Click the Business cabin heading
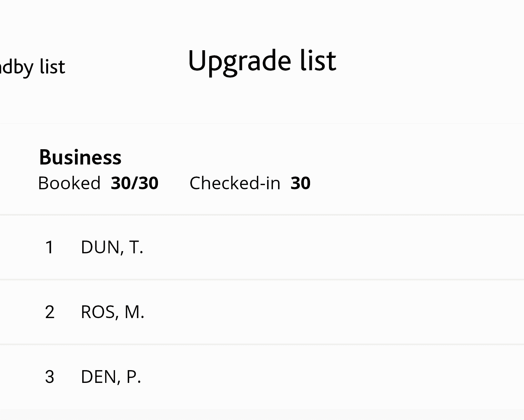Image resolution: width=524 pixels, height=420 pixels. (80, 157)
